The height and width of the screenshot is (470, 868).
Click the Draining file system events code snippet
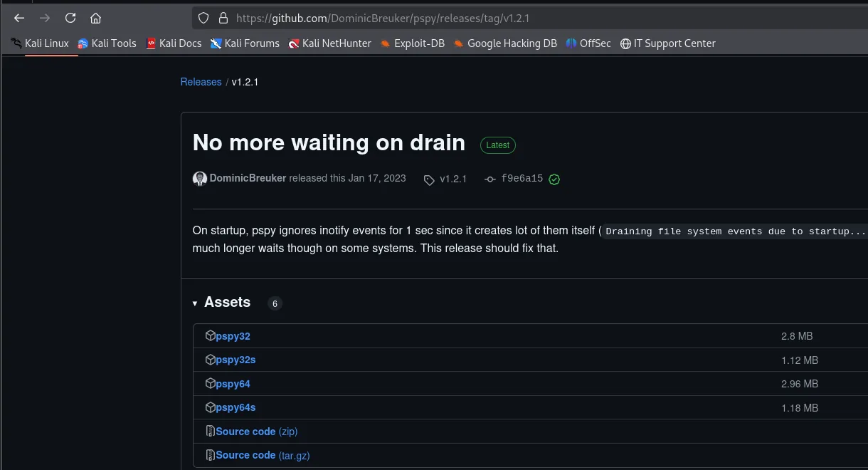(735, 231)
